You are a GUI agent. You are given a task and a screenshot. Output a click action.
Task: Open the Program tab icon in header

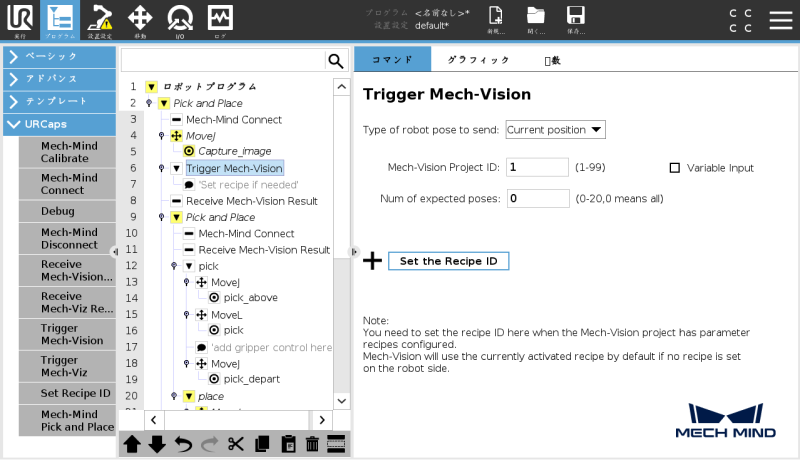coord(60,20)
